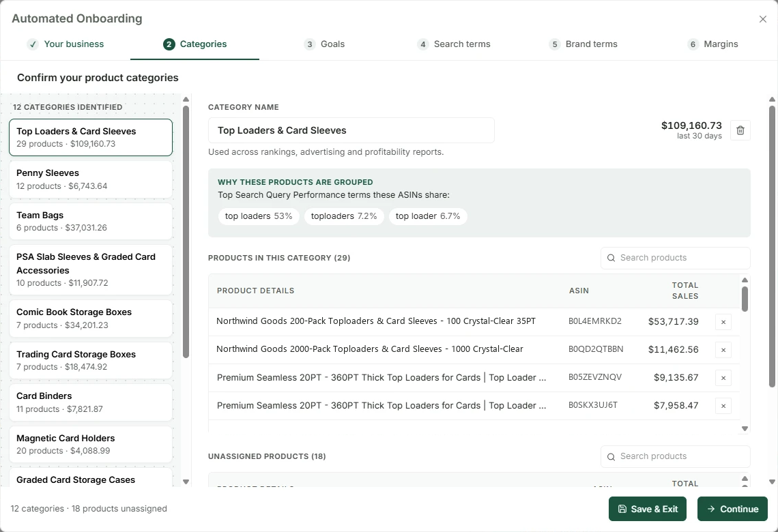The image size is (778, 532).
Task: Select Graded Card Storage Cases category
Action: tap(91, 477)
